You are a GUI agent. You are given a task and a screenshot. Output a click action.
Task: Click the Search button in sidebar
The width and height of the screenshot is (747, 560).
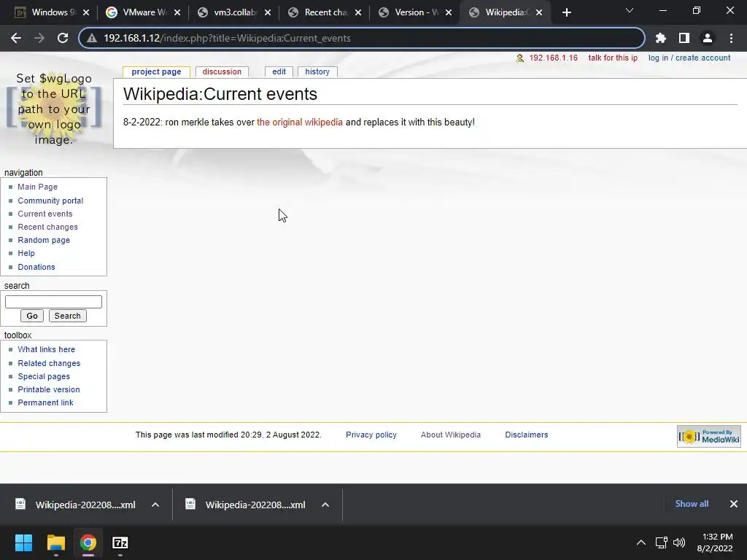click(x=68, y=316)
